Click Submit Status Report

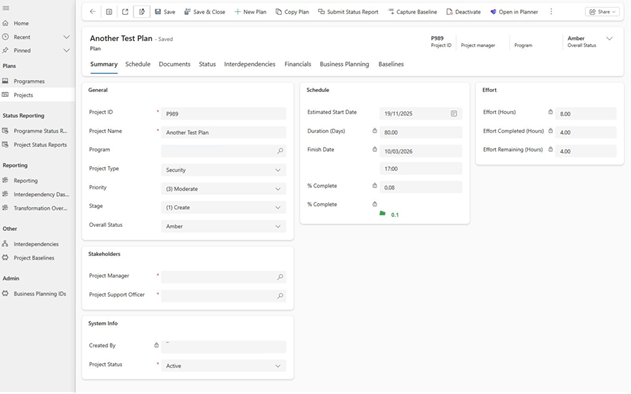348,12
